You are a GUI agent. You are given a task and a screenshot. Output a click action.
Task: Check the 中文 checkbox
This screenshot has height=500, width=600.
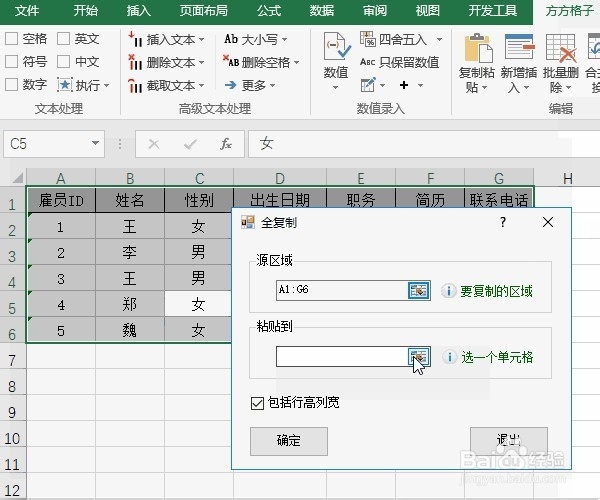(x=63, y=62)
